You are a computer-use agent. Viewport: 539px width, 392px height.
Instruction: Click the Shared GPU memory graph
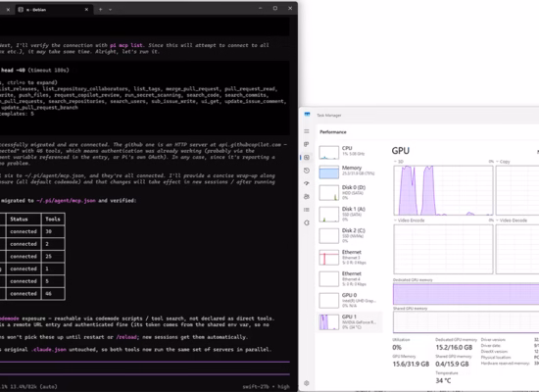[466, 321]
